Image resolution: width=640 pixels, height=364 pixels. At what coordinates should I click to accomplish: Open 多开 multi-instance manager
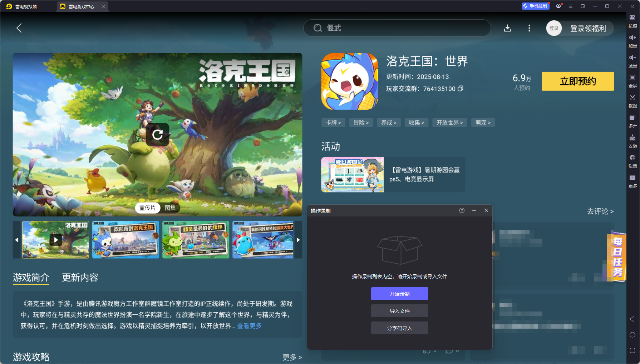pyautogui.click(x=632, y=121)
